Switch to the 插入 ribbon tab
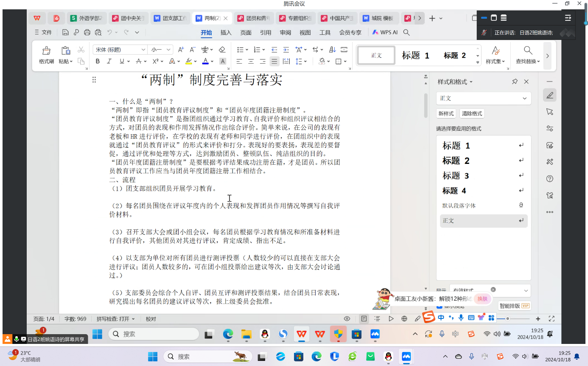Image resolution: width=588 pixels, height=366 pixels. [x=226, y=32]
